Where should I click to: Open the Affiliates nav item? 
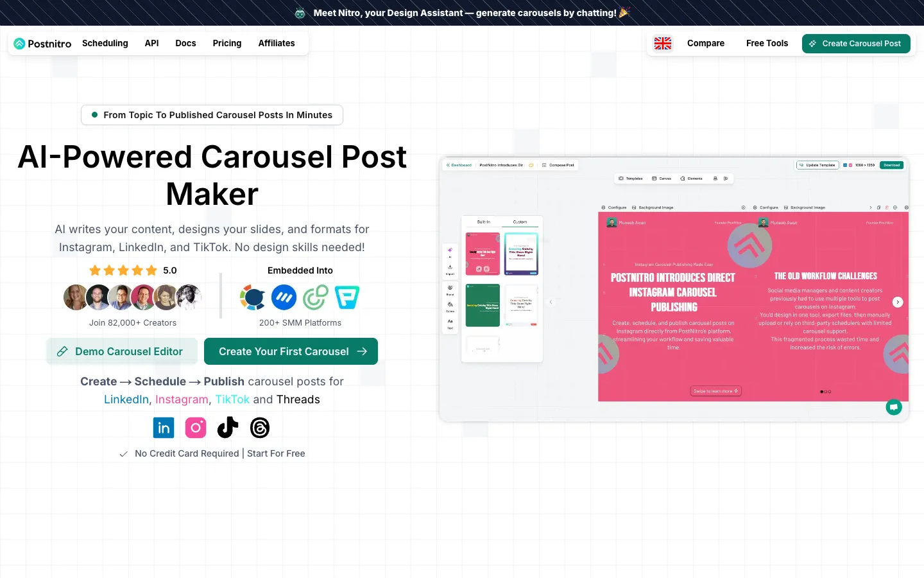[x=277, y=43]
